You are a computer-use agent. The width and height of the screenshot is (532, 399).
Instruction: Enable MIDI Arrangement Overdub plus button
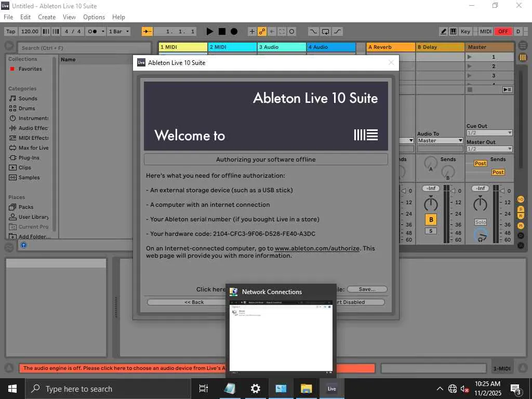click(252, 32)
